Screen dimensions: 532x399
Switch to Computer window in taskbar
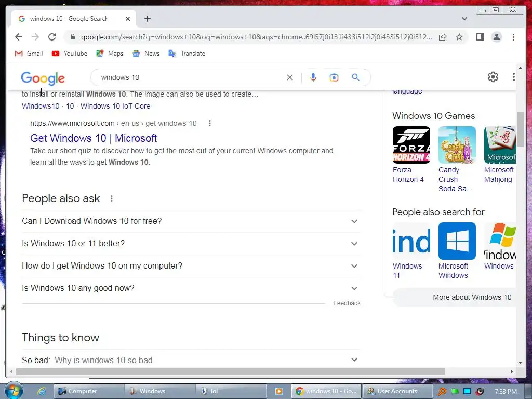[x=88, y=391]
